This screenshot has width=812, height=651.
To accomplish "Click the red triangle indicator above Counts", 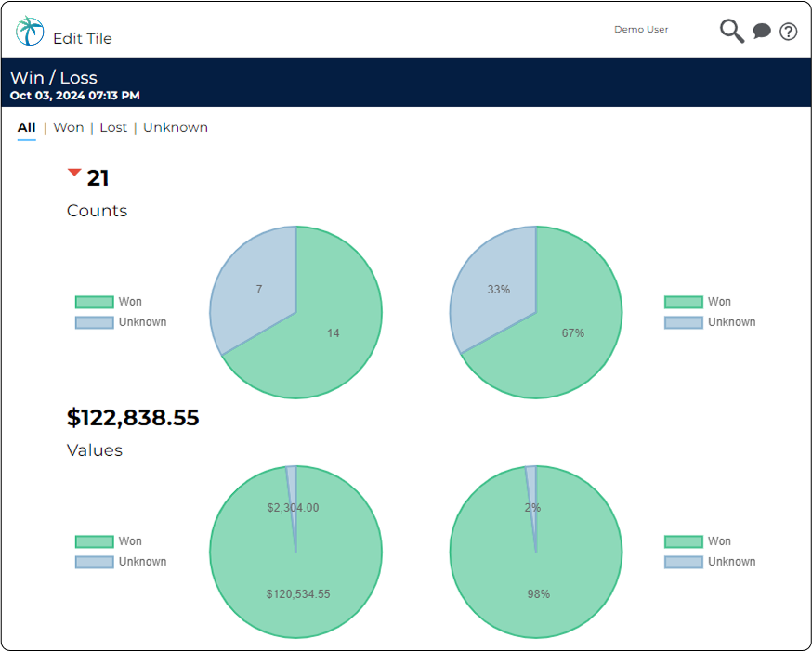I will [x=74, y=171].
